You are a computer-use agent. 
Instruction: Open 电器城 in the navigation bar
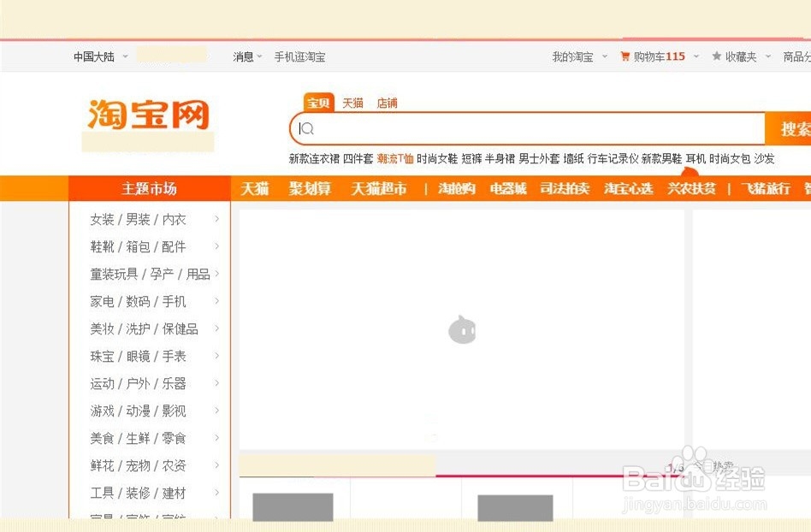(508, 189)
